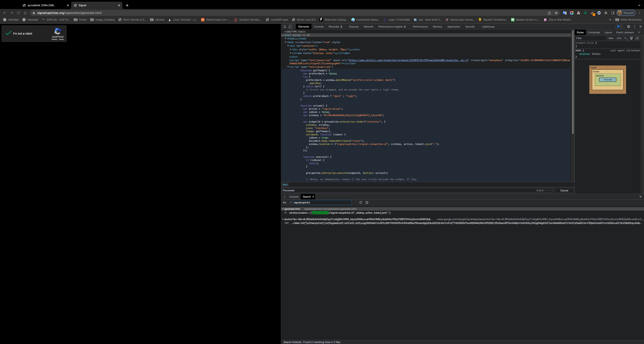Open the console drawer menu icon
644x344 pixels.
(284, 197)
